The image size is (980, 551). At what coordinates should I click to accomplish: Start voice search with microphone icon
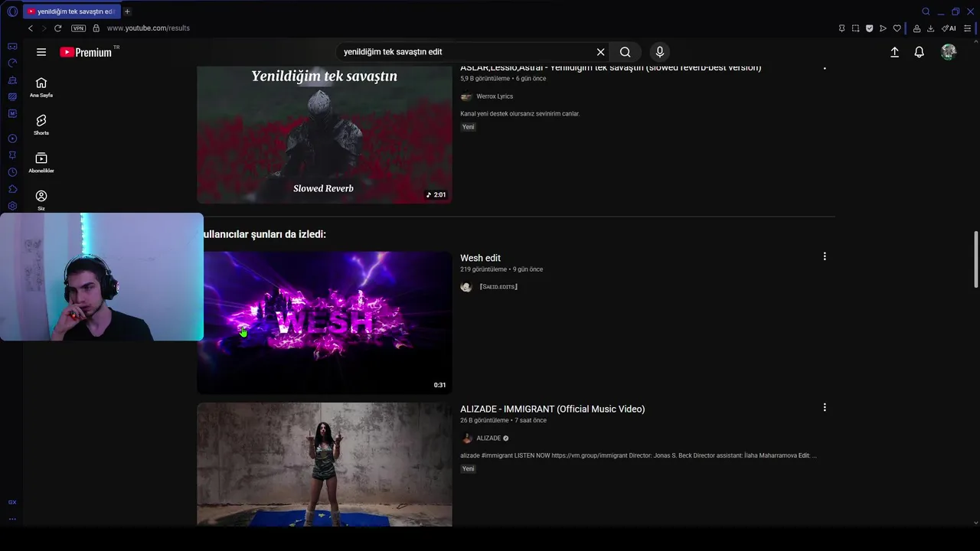click(660, 52)
